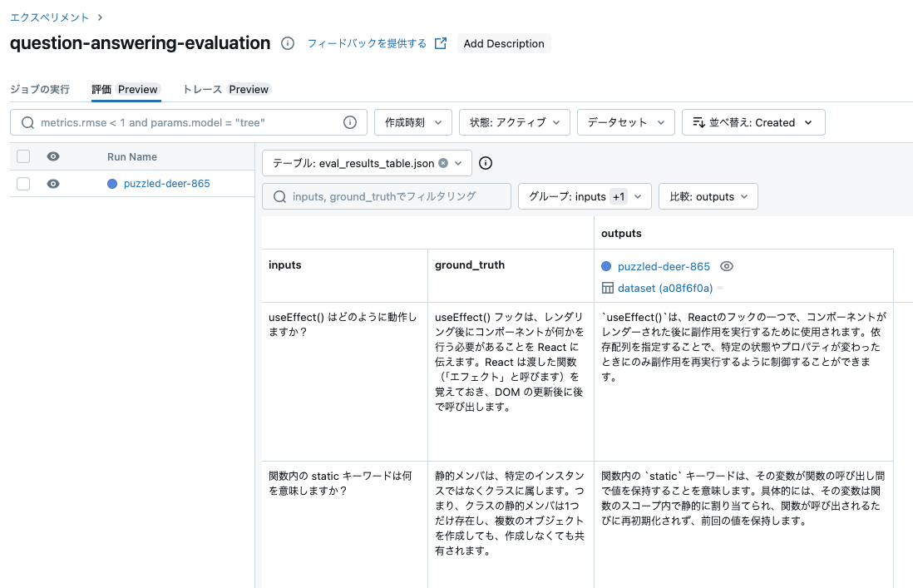Image resolution: width=913 pixels, height=588 pixels.
Task: Click the info icon inside the metrics search bar
Action: click(x=349, y=122)
